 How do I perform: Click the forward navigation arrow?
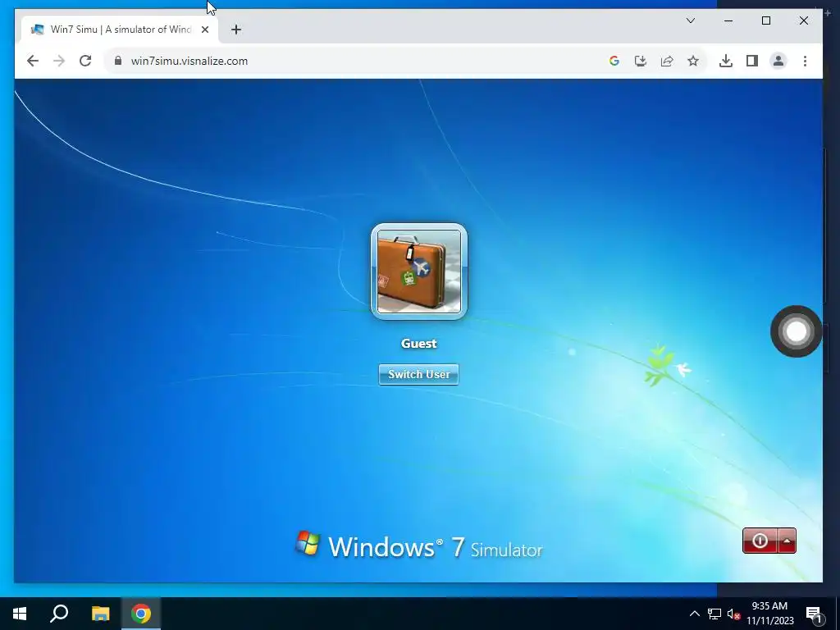pos(59,61)
